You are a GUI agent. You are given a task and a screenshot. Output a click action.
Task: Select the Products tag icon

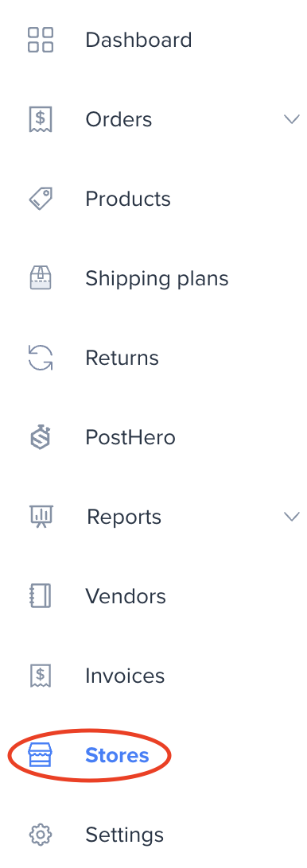coord(41,199)
